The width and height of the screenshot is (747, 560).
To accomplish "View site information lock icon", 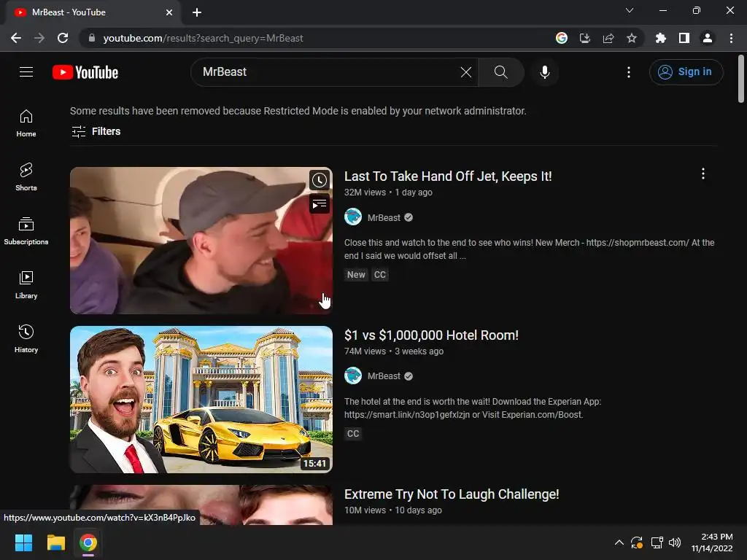I will 91,38.
